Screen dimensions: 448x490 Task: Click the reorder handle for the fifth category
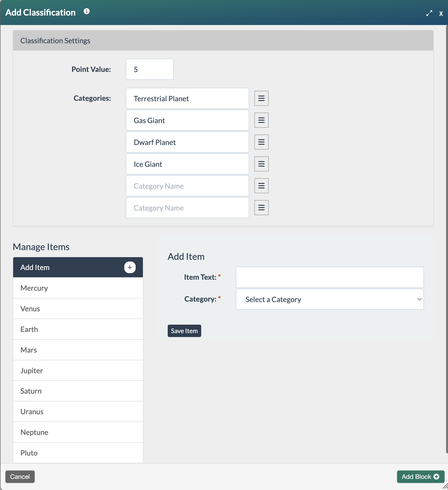click(261, 186)
